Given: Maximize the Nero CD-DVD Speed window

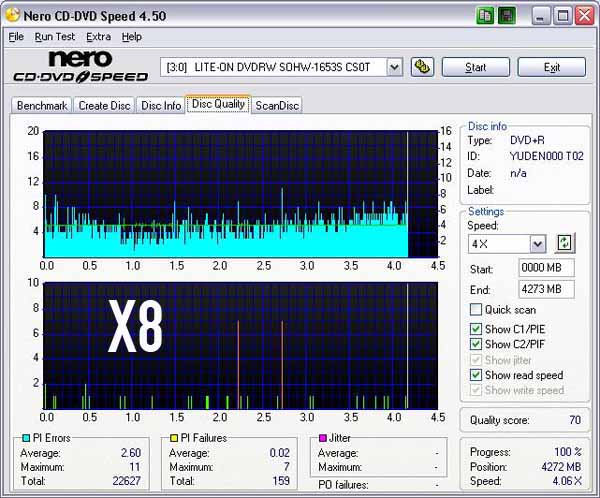Looking at the screenshot, I should coord(562,16).
